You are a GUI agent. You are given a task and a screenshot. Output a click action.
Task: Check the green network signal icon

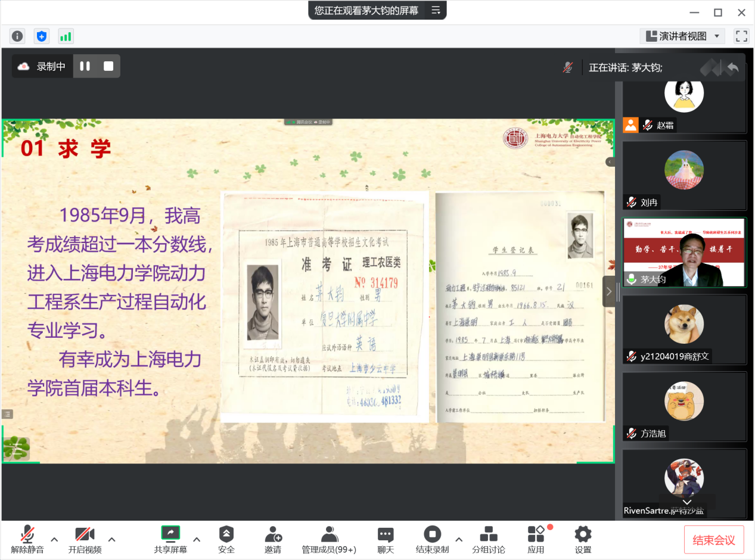(x=66, y=36)
